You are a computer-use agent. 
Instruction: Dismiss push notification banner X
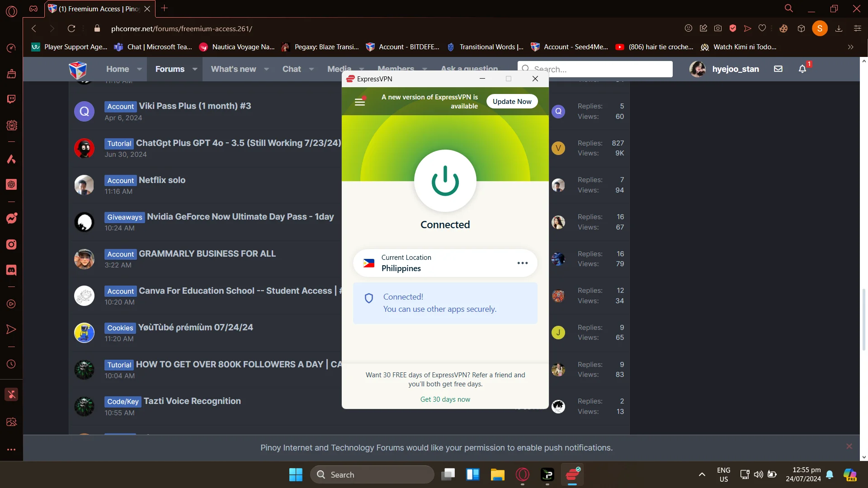(849, 446)
